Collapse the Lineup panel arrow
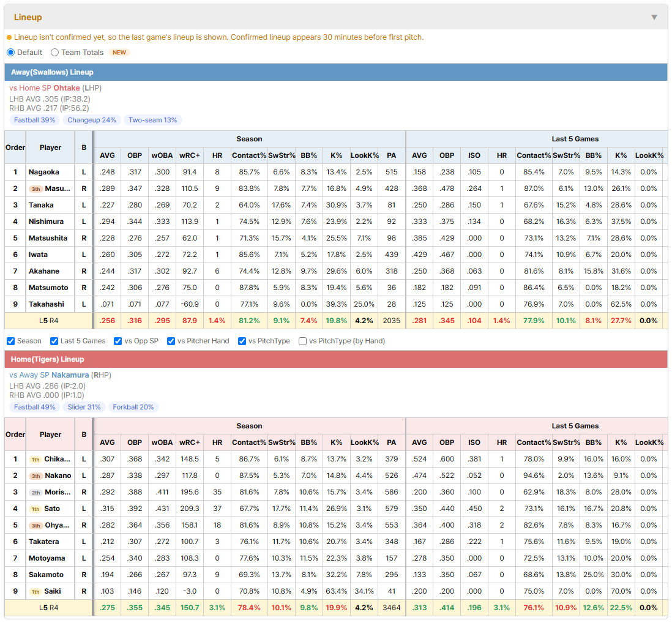 pos(654,17)
